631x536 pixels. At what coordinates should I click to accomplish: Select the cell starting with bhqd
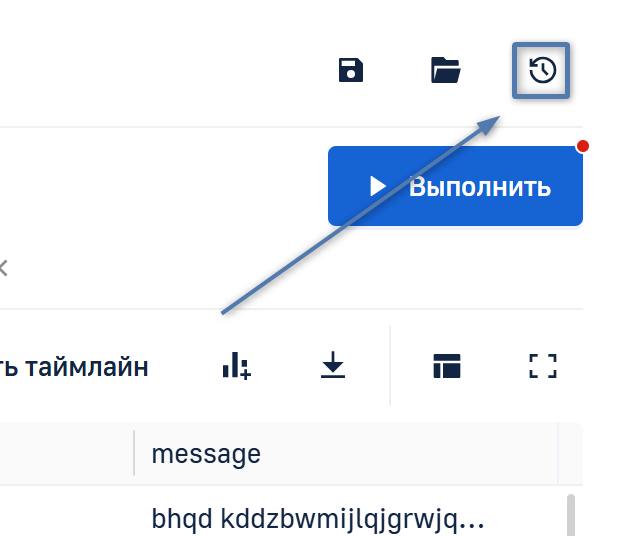pyautogui.click(x=318, y=518)
